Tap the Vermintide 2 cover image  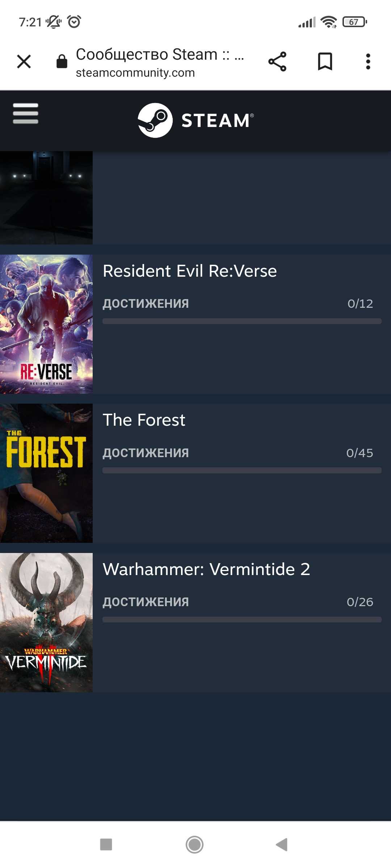pos(46,622)
